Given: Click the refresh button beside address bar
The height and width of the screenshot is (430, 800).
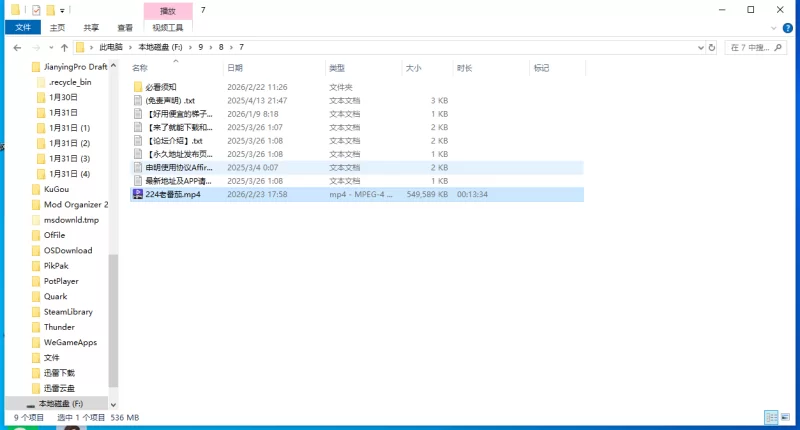Looking at the screenshot, I should 713,47.
